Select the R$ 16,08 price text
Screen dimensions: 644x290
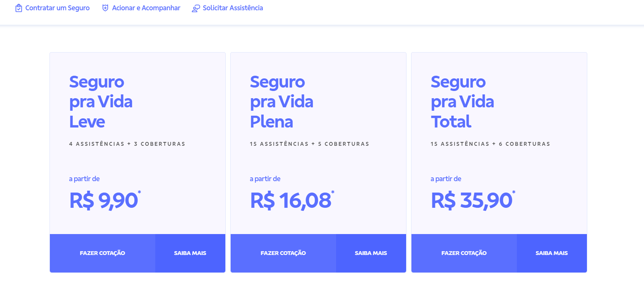tap(291, 200)
